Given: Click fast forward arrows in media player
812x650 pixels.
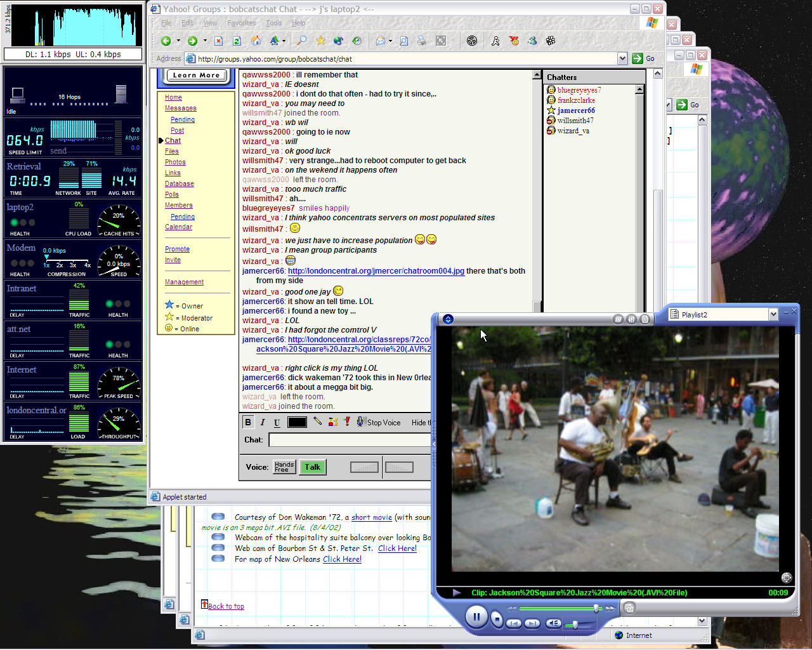Looking at the screenshot, I should point(610,608).
